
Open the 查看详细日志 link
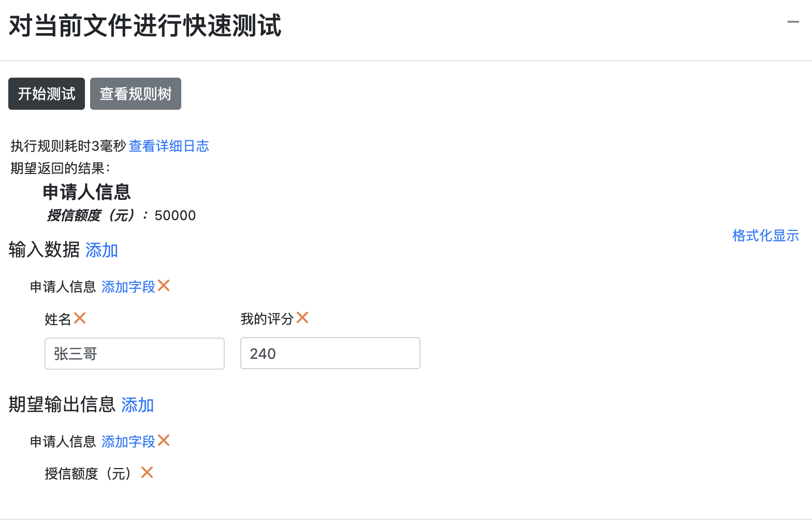click(169, 146)
